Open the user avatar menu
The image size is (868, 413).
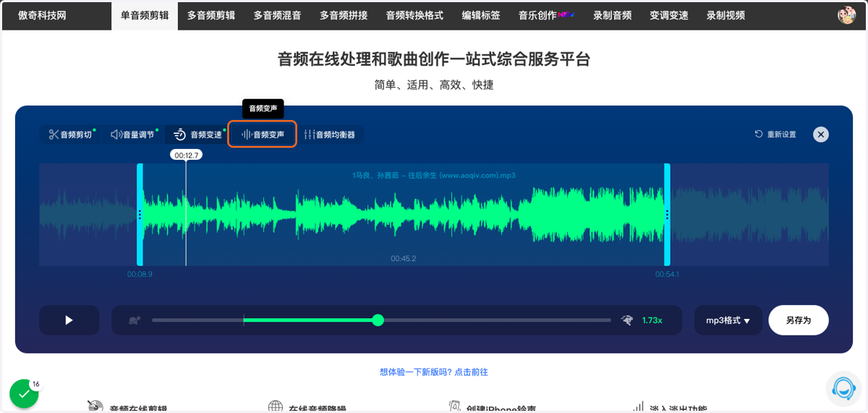[846, 15]
